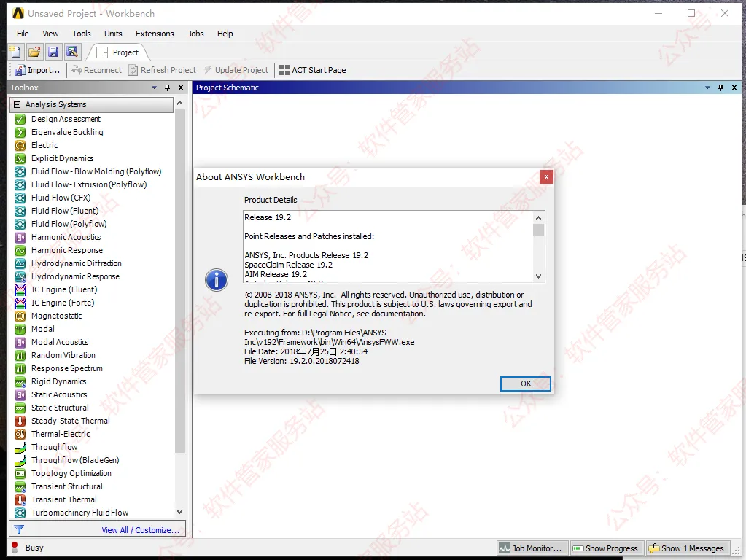Open the Toolbox panel dropdown arrow
The width and height of the screenshot is (746, 560).
pos(154,87)
